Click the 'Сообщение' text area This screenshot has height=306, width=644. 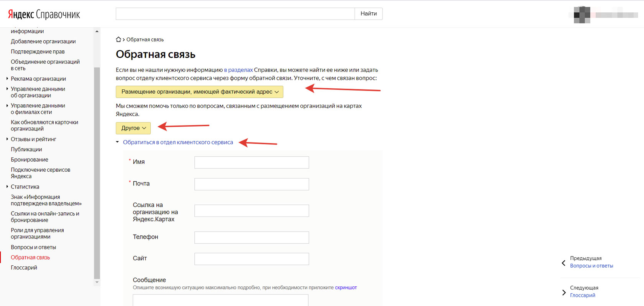point(220,300)
